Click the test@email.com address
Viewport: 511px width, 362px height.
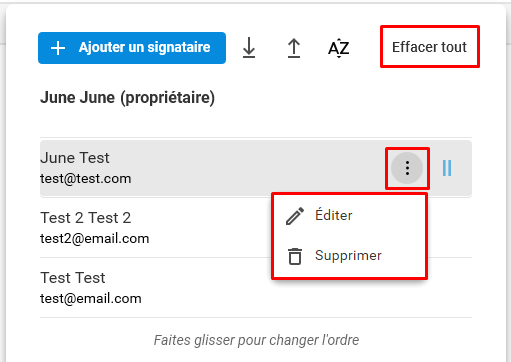91,299
